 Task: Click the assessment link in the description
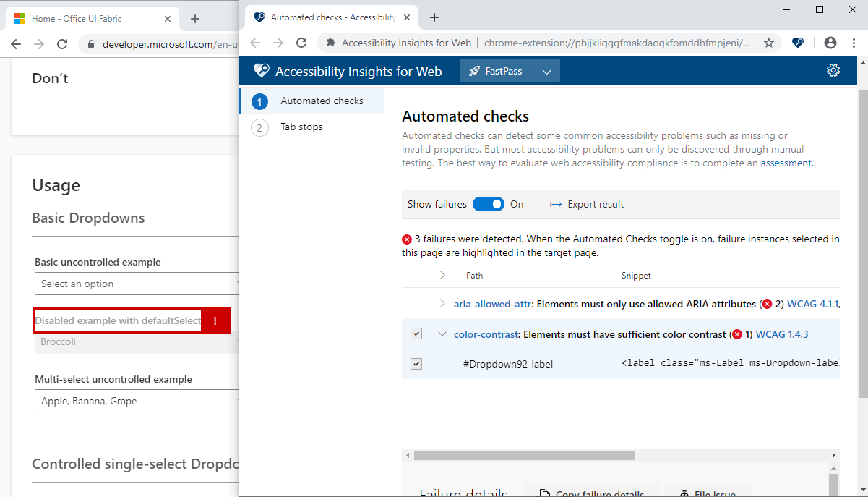tap(786, 163)
